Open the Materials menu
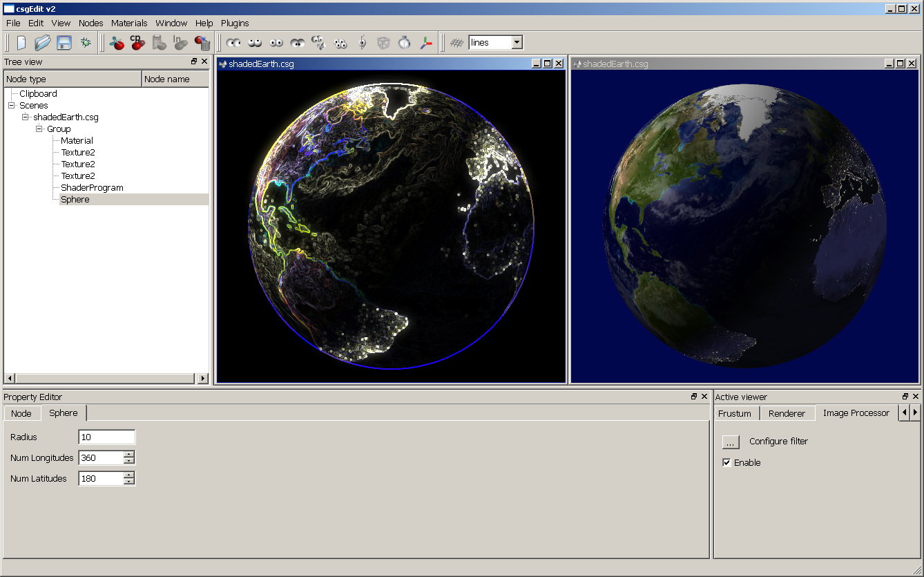The width and height of the screenshot is (924, 577). [129, 23]
